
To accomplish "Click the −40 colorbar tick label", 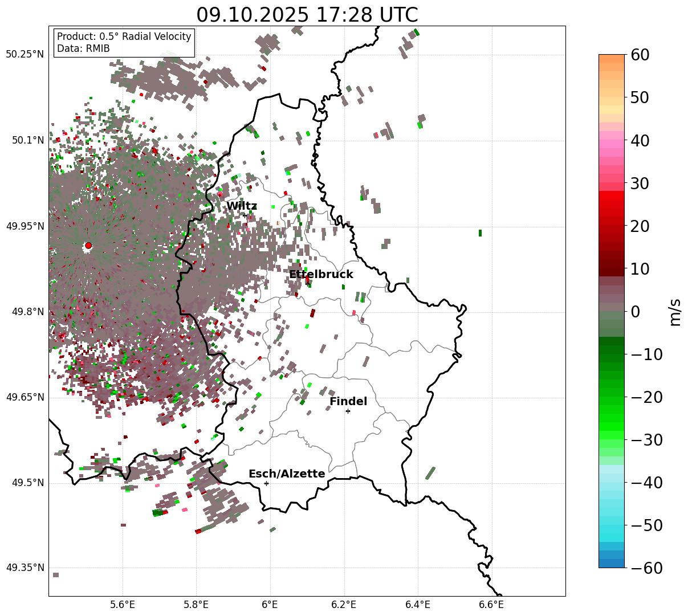I will click(x=646, y=483).
